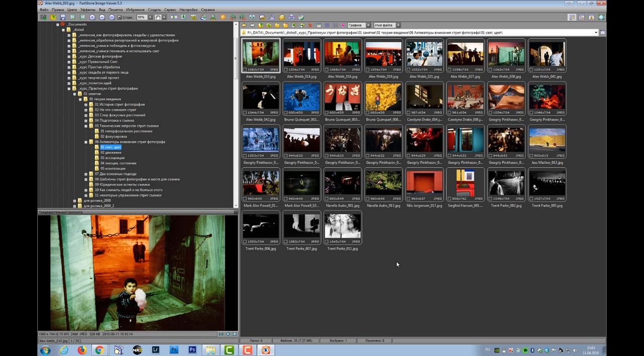
Task: Open the Эффекты menu
Action: [x=88, y=10]
